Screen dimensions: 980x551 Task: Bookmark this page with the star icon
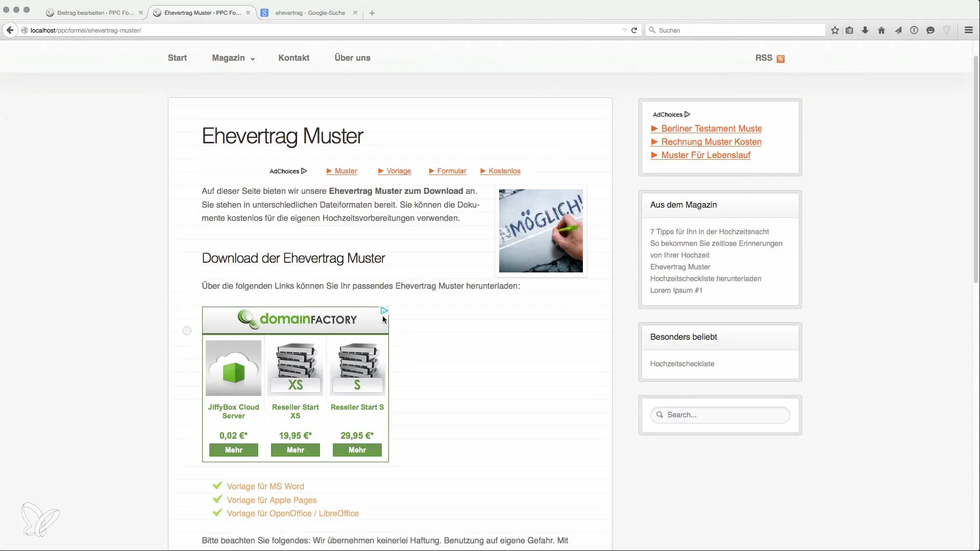(x=835, y=30)
